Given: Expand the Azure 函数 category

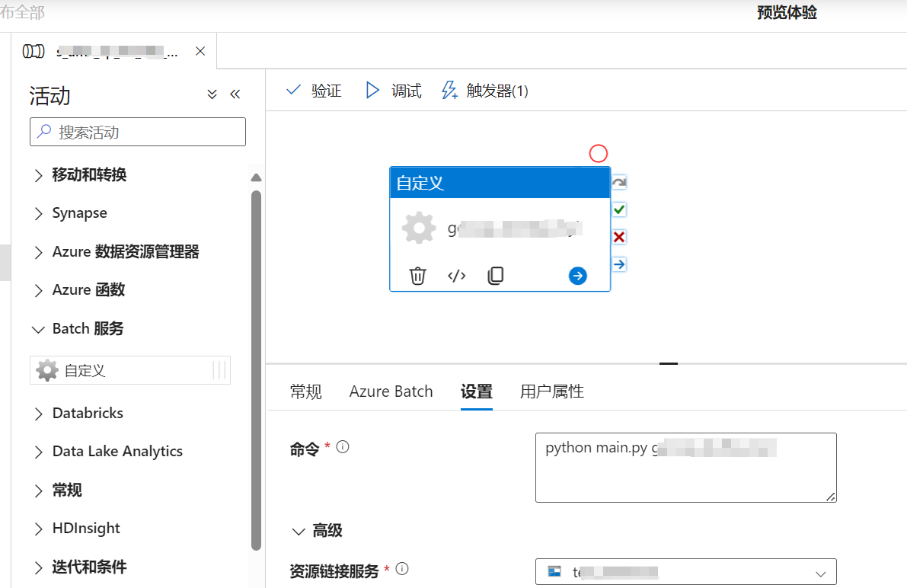Looking at the screenshot, I should click(38, 290).
